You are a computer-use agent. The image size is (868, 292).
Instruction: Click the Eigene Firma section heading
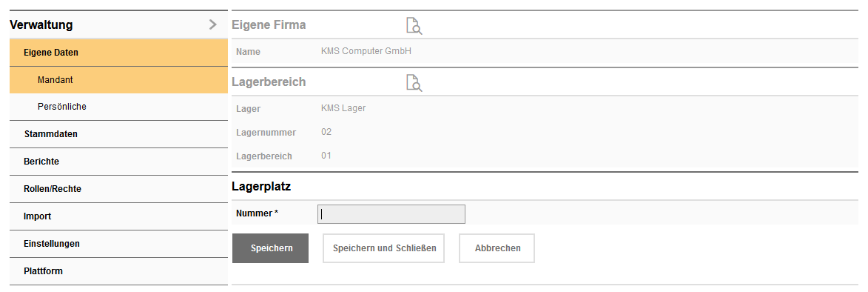269,25
